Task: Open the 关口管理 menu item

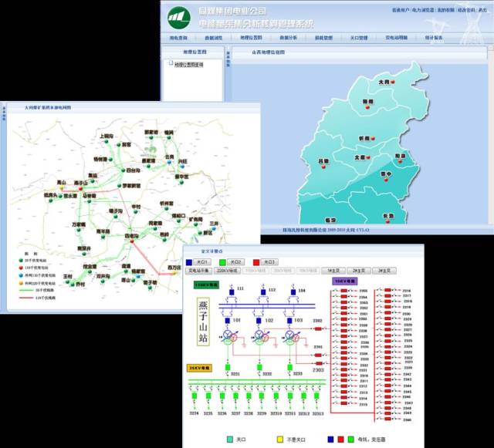Action: click(357, 36)
